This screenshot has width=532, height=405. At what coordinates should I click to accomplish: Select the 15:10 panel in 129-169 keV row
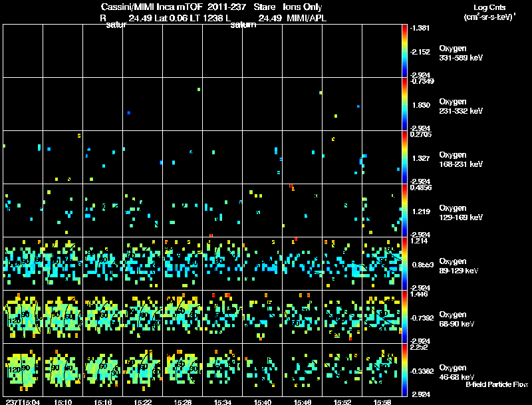(63, 210)
